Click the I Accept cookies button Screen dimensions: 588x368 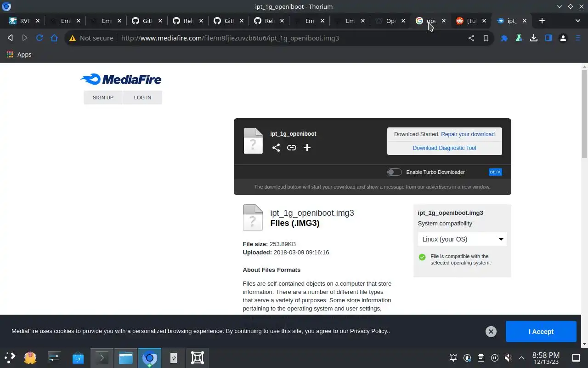tap(541, 332)
